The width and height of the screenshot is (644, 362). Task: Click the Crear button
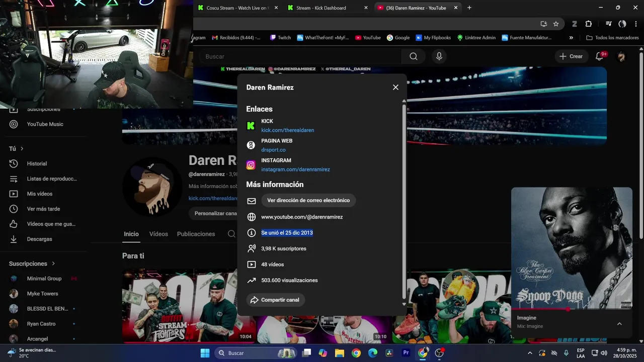pos(571,56)
